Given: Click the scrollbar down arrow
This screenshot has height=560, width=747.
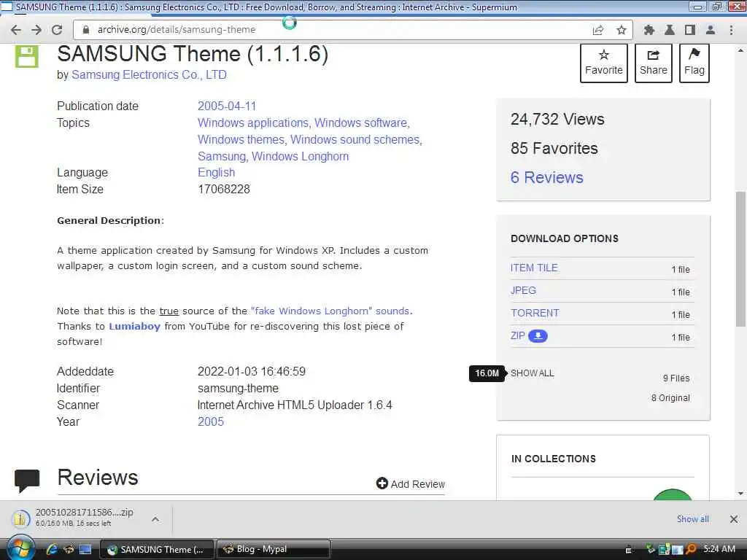Looking at the screenshot, I should point(740,494).
